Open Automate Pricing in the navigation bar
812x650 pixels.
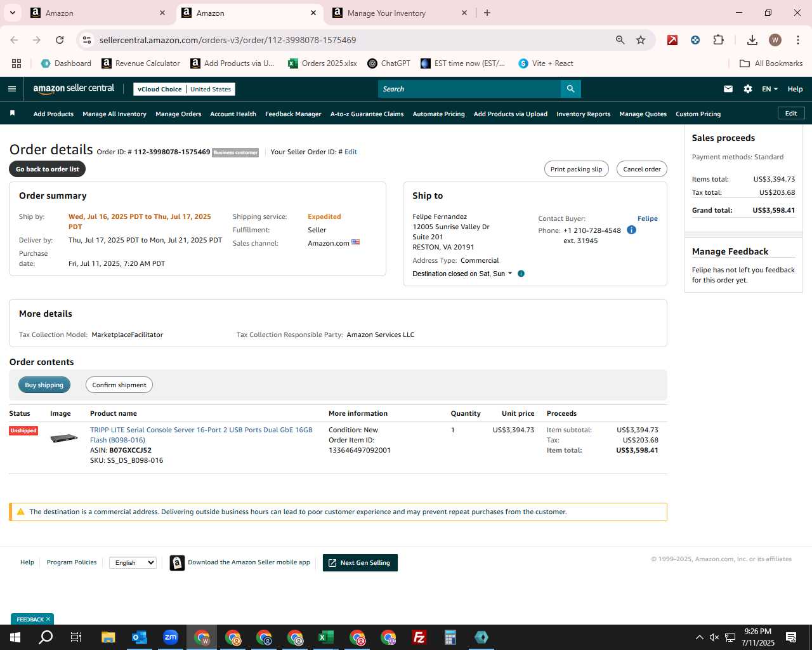pyautogui.click(x=438, y=114)
